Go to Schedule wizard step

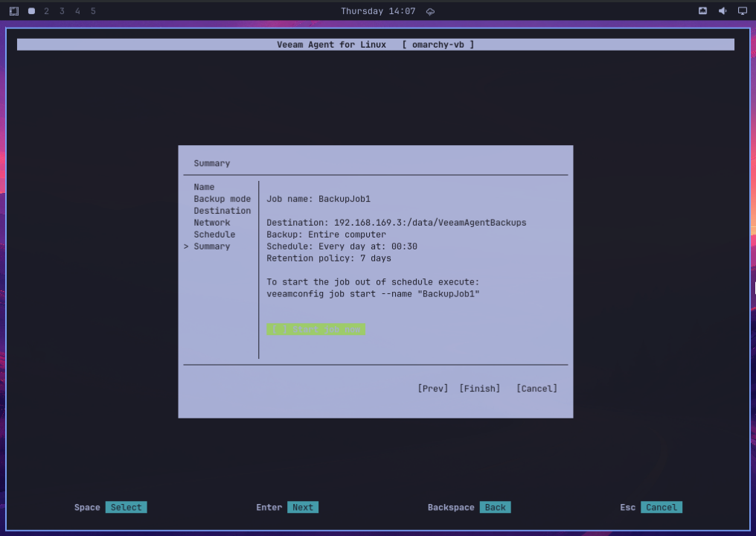214,234
